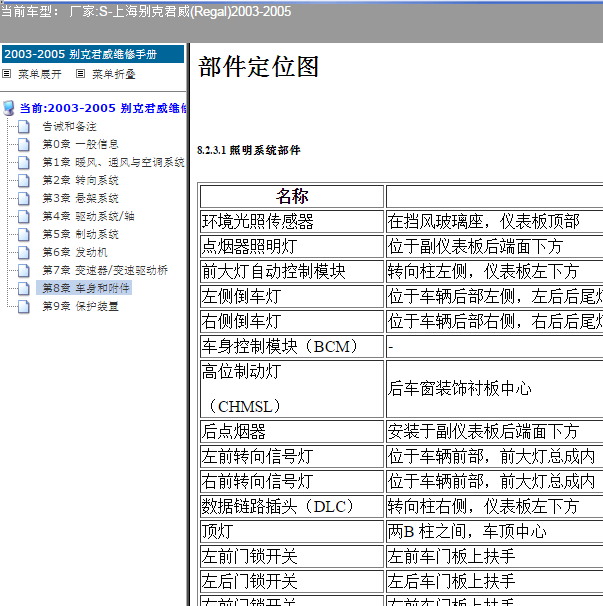Click table cell 右侧倒车灯
603x606 pixels.
click(292, 321)
